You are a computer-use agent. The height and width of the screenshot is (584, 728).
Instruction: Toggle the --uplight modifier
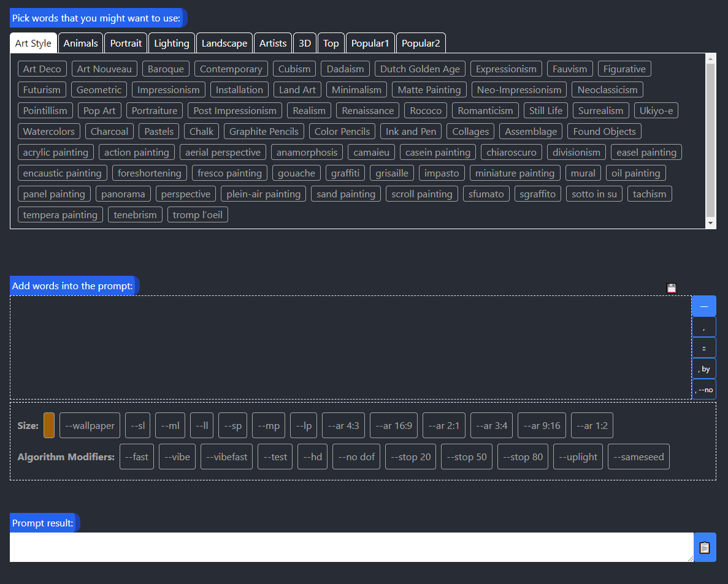pos(578,457)
